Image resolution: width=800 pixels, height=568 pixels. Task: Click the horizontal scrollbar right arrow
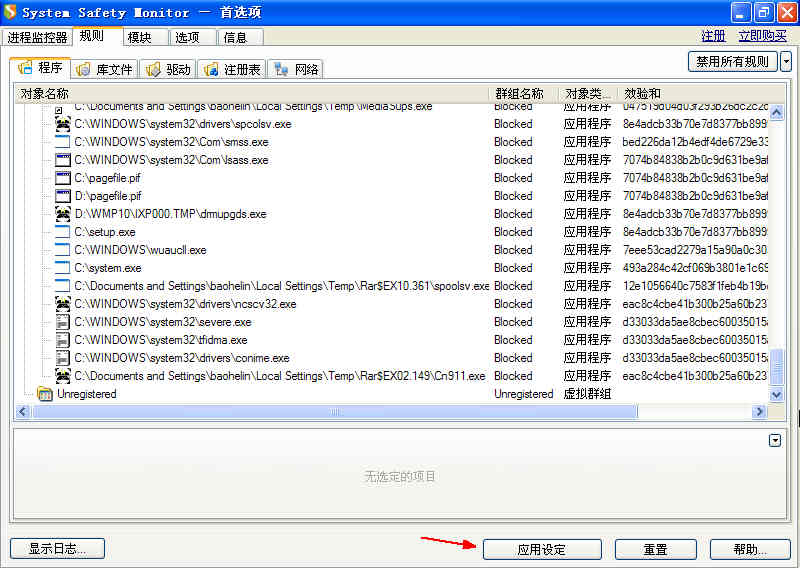click(759, 411)
